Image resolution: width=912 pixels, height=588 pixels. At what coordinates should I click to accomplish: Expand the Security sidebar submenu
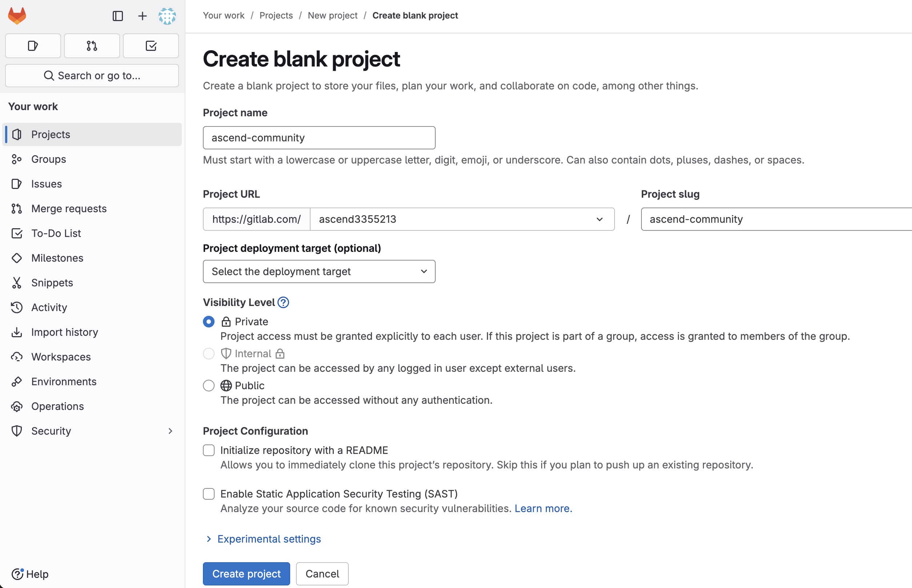click(170, 431)
